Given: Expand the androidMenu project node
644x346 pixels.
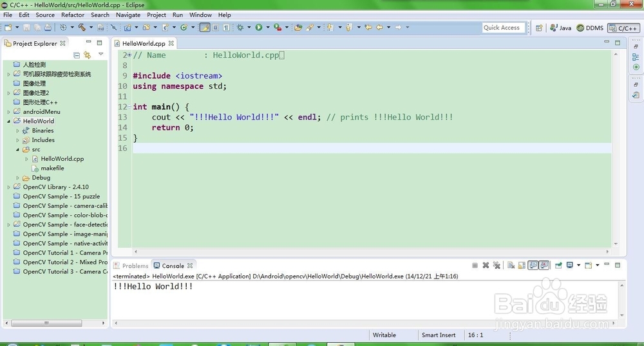Looking at the screenshot, I should click(8, 112).
